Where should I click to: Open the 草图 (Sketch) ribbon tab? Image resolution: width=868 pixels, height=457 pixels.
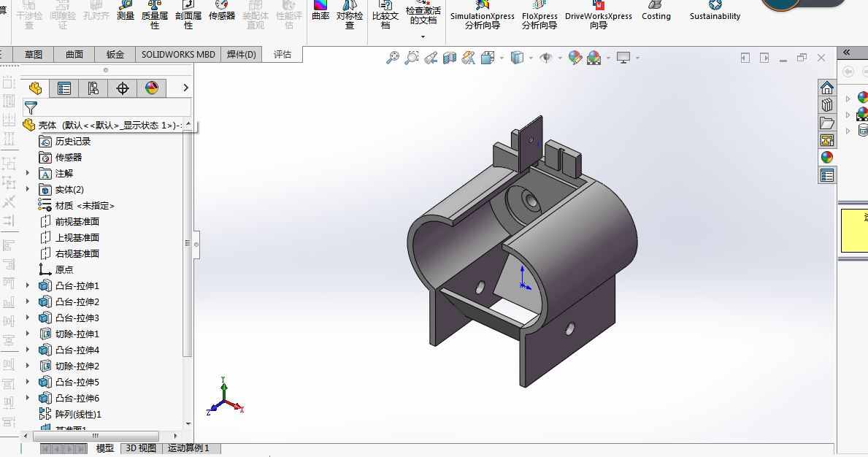click(x=33, y=54)
